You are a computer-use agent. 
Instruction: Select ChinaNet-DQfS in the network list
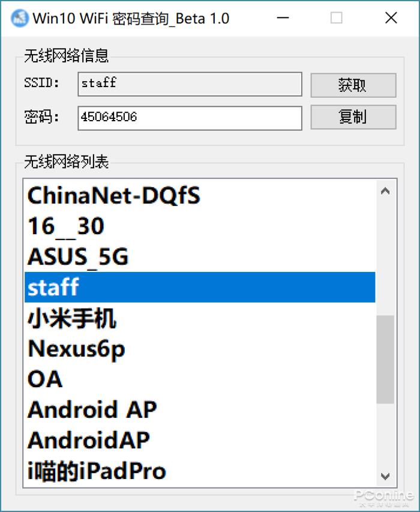[114, 196]
